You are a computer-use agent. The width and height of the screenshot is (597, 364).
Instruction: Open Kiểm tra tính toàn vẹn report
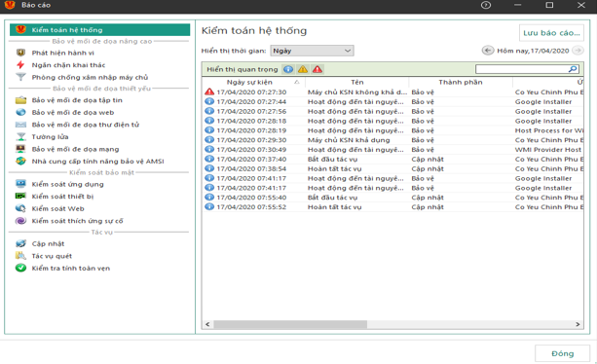pyautogui.click(x=71, y=269)
